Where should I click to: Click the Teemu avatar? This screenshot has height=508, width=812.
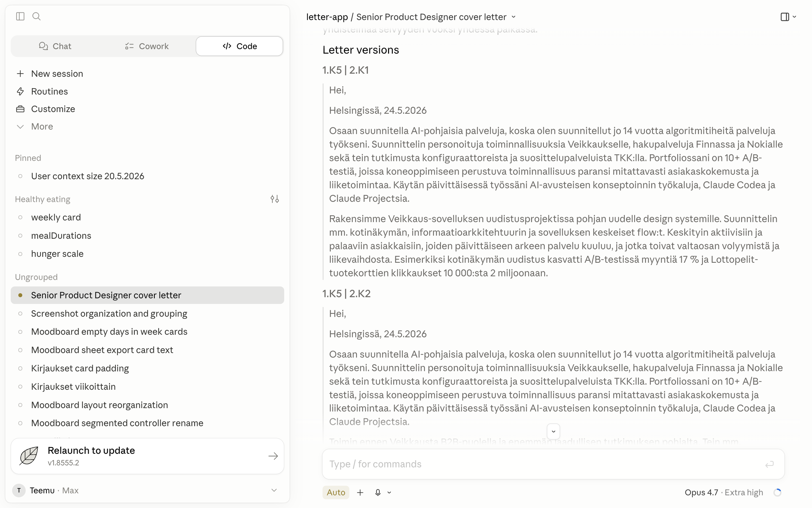coord(19,490)
